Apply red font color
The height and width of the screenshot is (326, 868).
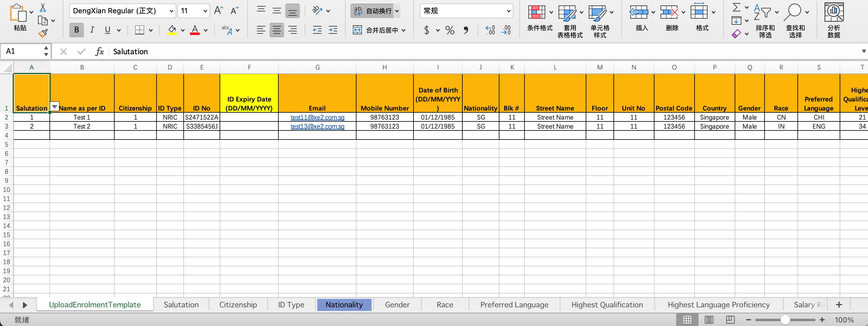195,30
